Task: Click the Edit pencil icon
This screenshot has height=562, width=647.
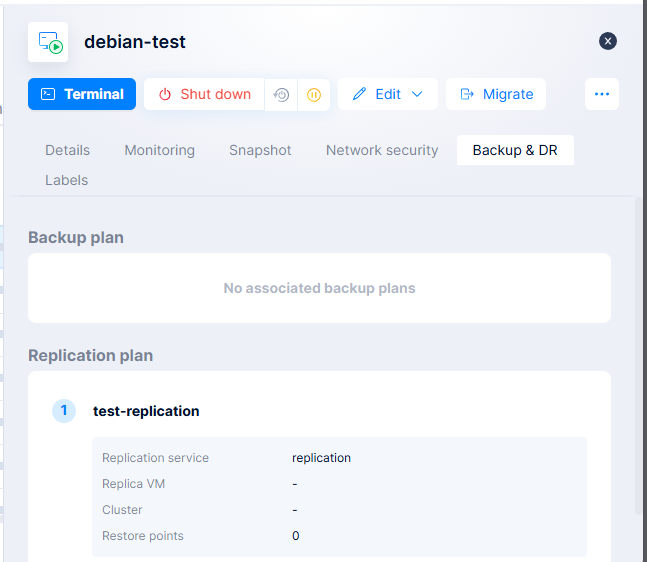Action: tap(360, 94)
